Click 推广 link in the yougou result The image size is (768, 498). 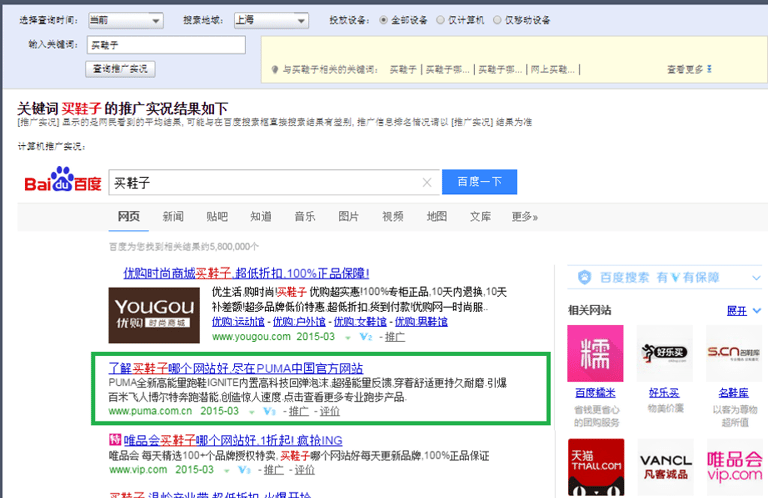(395, 337)
